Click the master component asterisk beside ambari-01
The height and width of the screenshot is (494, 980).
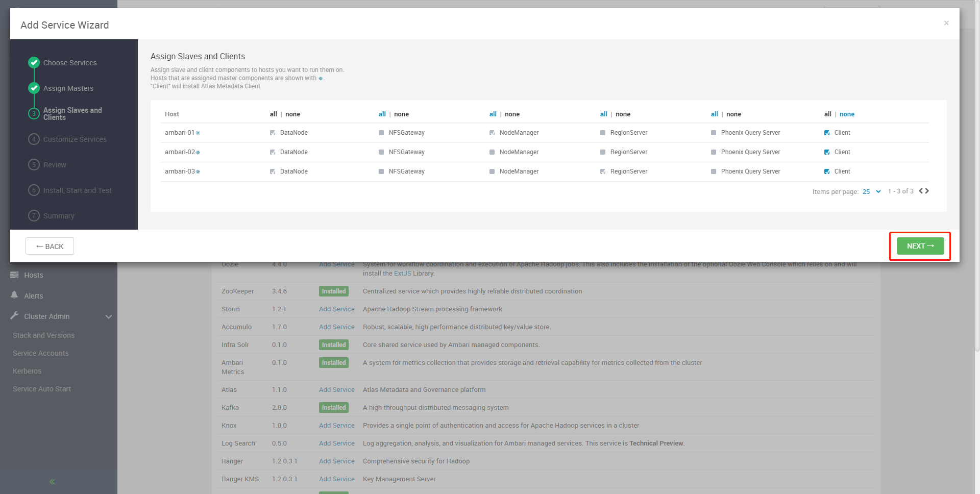198,133
